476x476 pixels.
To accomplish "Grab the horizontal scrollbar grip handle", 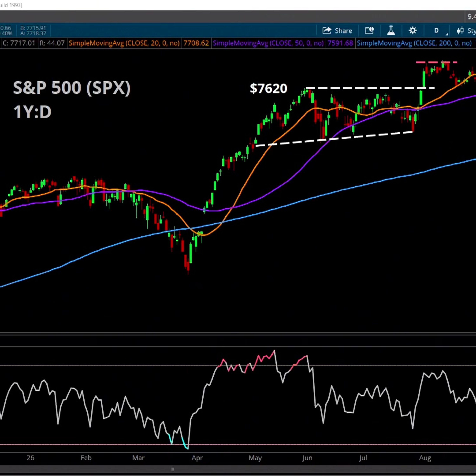I will (172, 469).
